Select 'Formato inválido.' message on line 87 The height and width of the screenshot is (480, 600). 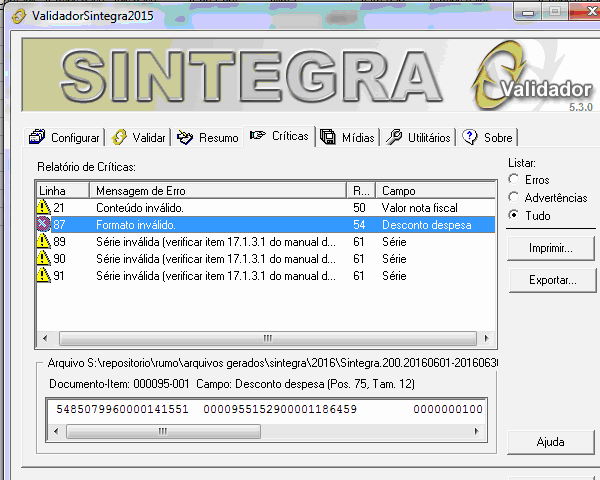[136, 225]
